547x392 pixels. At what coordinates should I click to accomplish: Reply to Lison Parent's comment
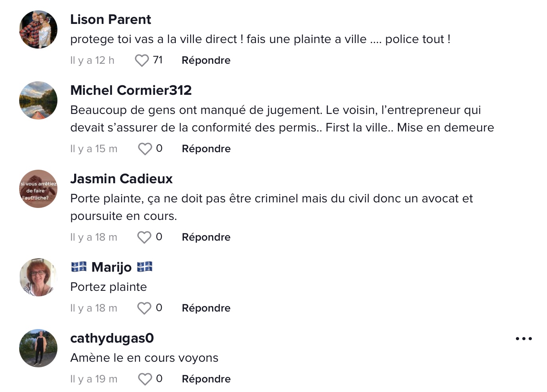(206, 61)
